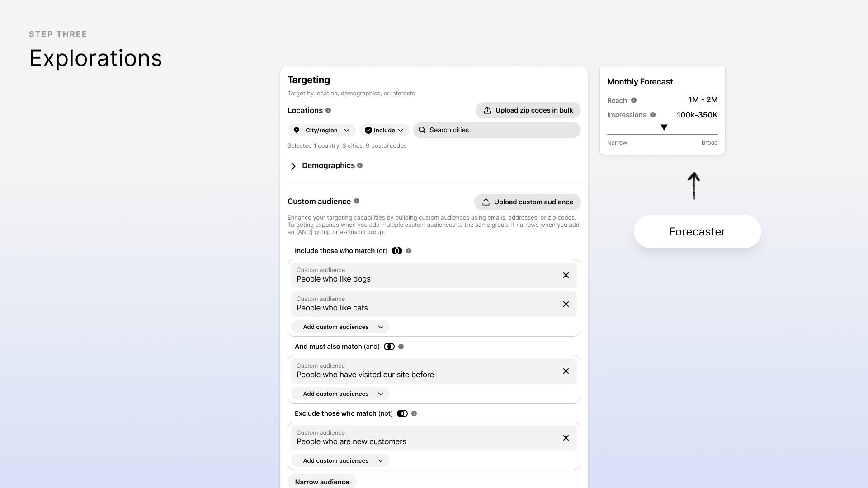Open Add custom audiences in the Include group

(340, 327)
